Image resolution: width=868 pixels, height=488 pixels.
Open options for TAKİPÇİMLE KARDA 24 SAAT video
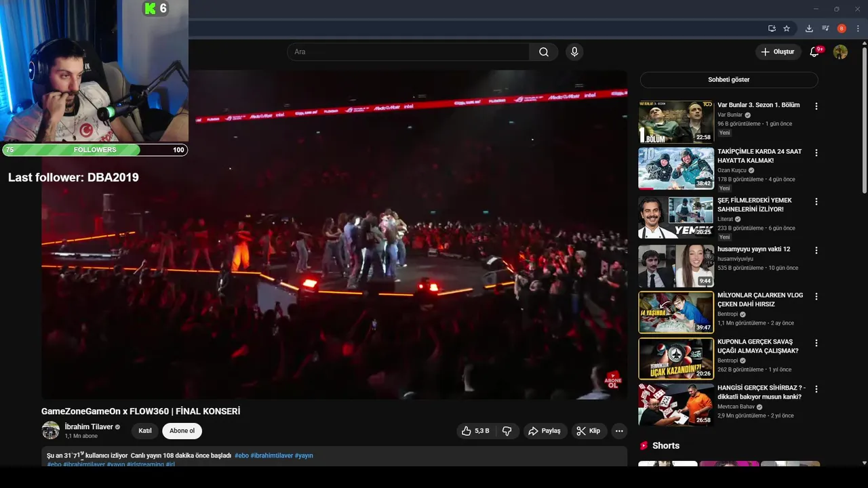tap(816, 153)
